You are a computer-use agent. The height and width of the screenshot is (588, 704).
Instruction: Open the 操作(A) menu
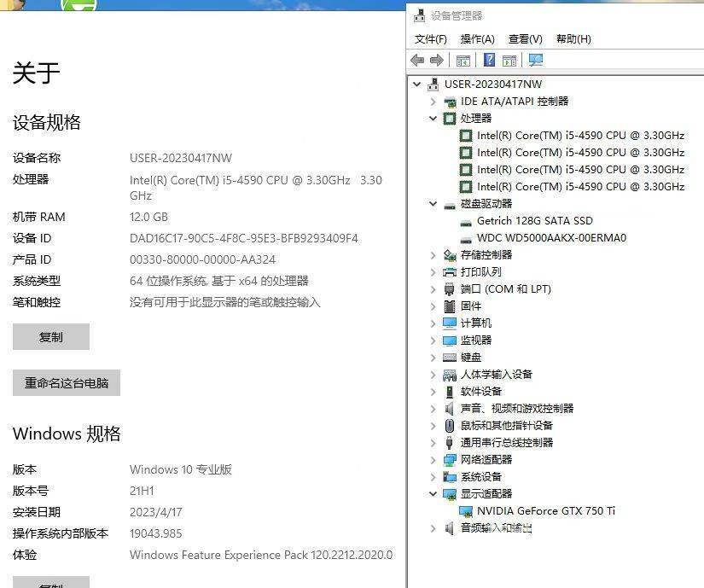click(x=478, y=39)
